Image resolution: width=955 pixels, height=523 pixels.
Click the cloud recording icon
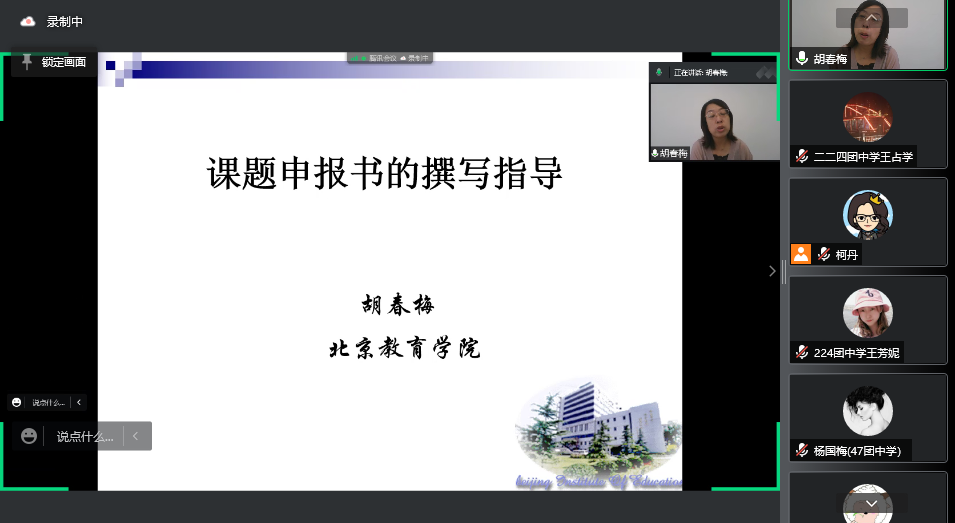point(27,22)
